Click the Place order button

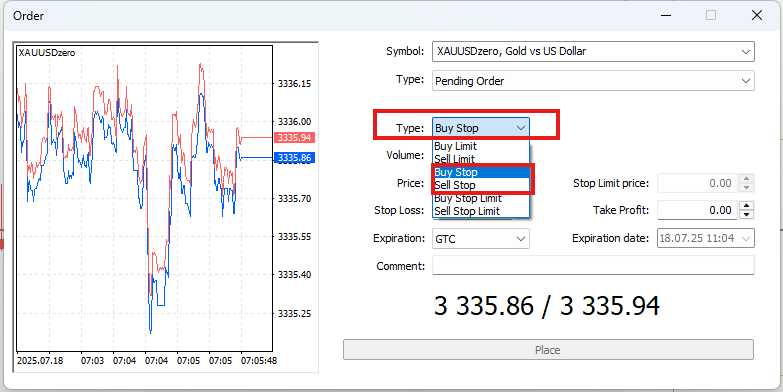click(548, 350)
